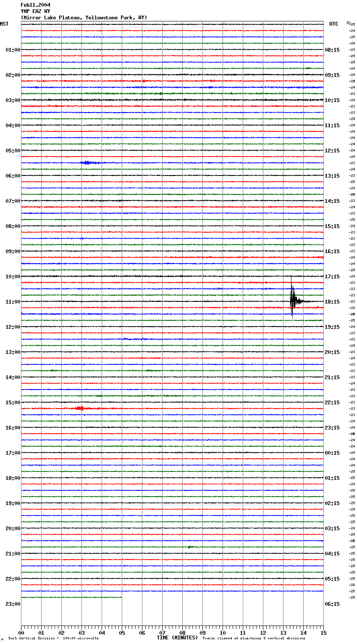
Task: Click the '03:00' MST time label
Action: tap(13, 100)
